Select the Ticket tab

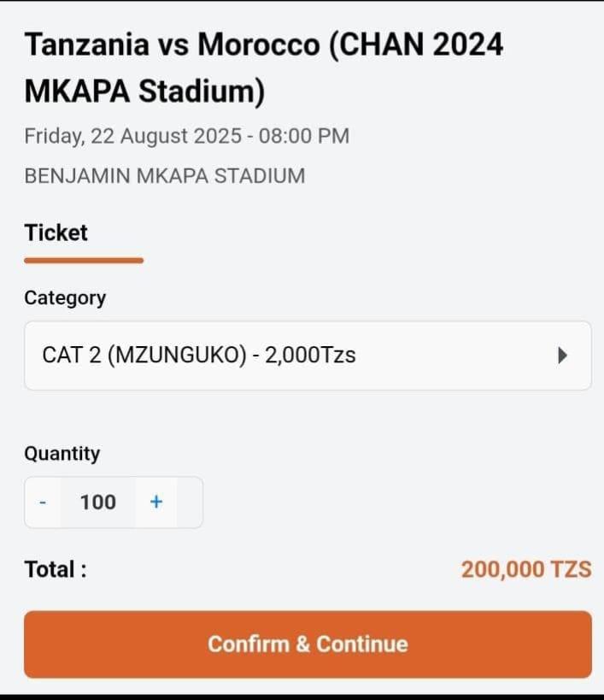click(56, 232)
